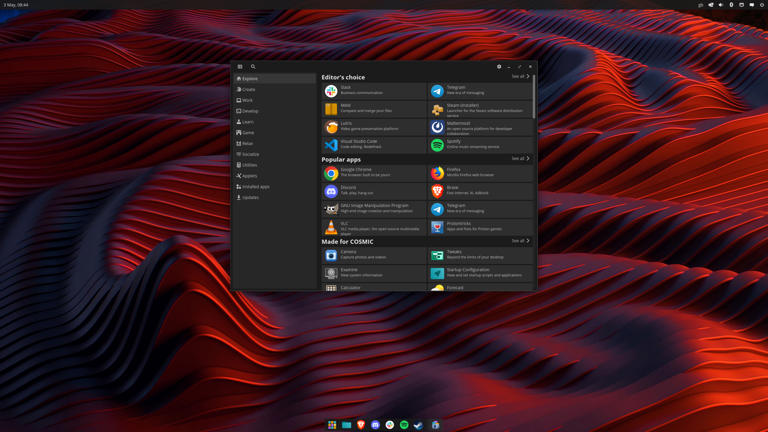The height and width of the screenshot is (432, 768).
Task: Select the Work category
Action: 274,100
